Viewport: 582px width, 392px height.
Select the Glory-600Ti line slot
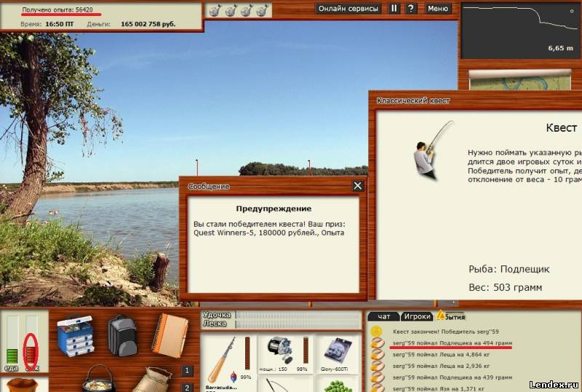338,354
